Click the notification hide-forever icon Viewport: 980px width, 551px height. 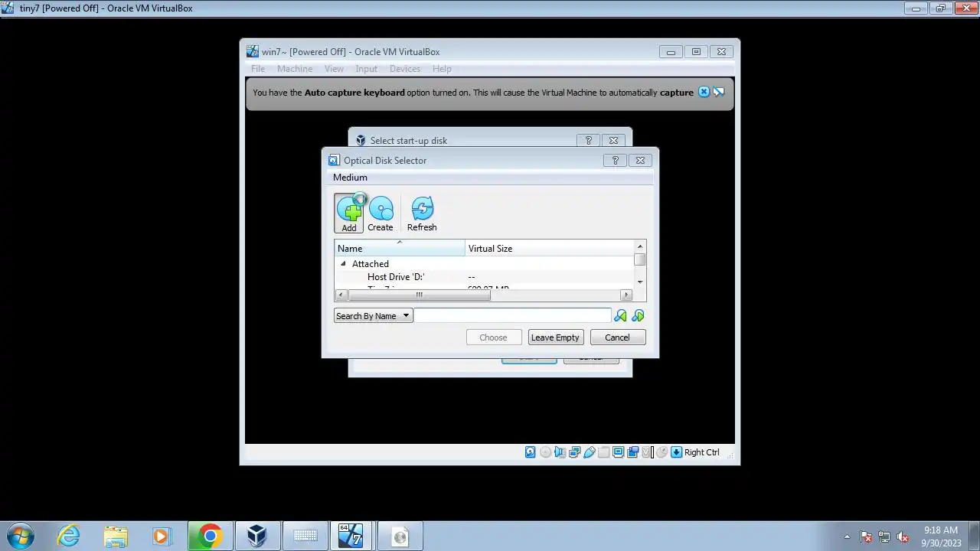pos(719,92)
